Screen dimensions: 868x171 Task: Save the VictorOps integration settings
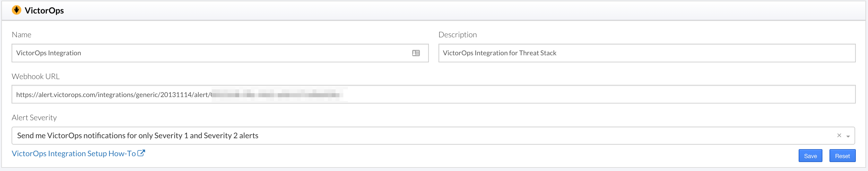pyautogui.click(x=810, y=156)
